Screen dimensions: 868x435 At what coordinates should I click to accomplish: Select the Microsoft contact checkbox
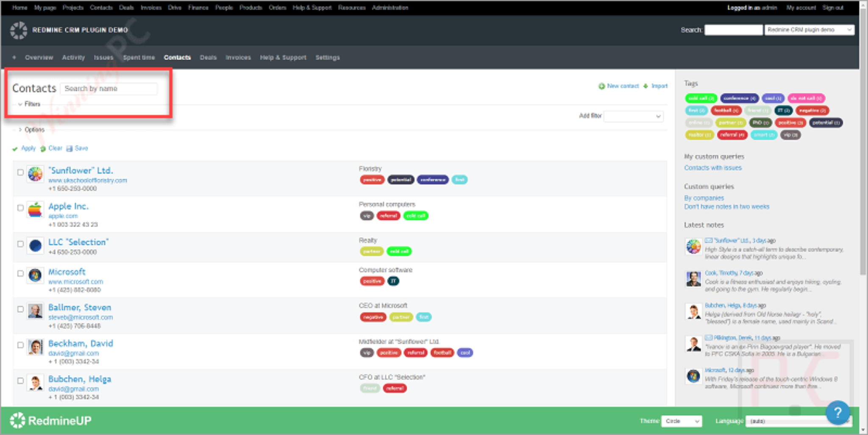[x=20, y=274]
